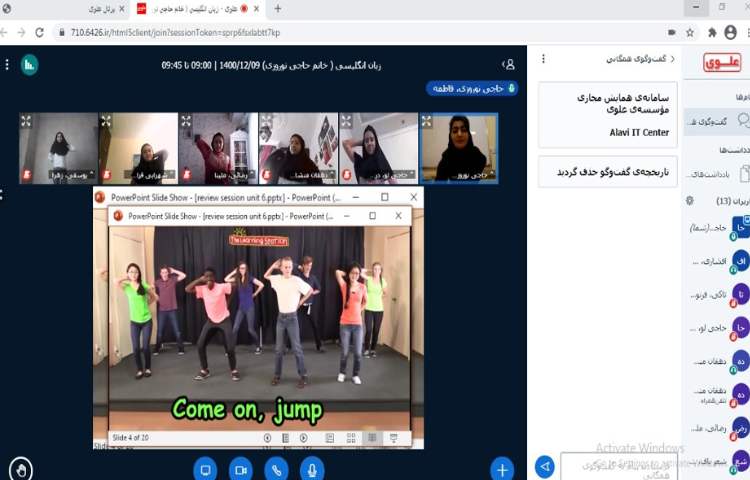The width and height of the screenshot is (750, 480).
Task: Click the shared video with 'Come on, jump' caption
Action: pos(260,327)
